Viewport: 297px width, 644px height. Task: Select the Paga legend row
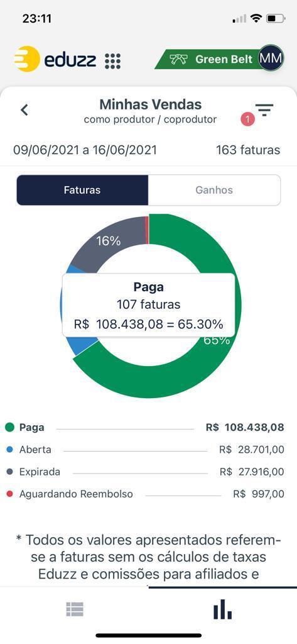pyautogui.click(x=144, y=428)
